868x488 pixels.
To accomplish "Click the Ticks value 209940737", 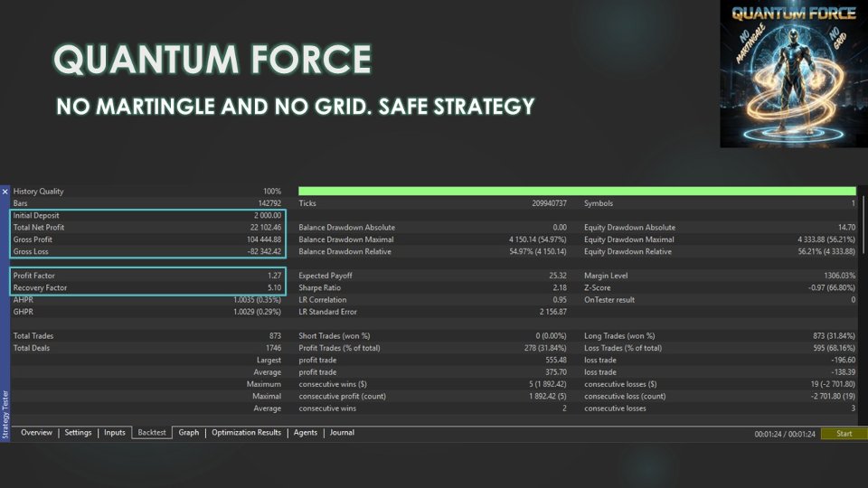I will point(549,203).
